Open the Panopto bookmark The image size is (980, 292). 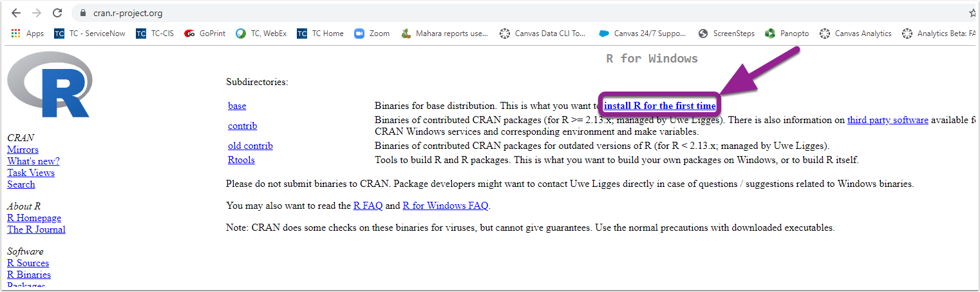[787, 34]
